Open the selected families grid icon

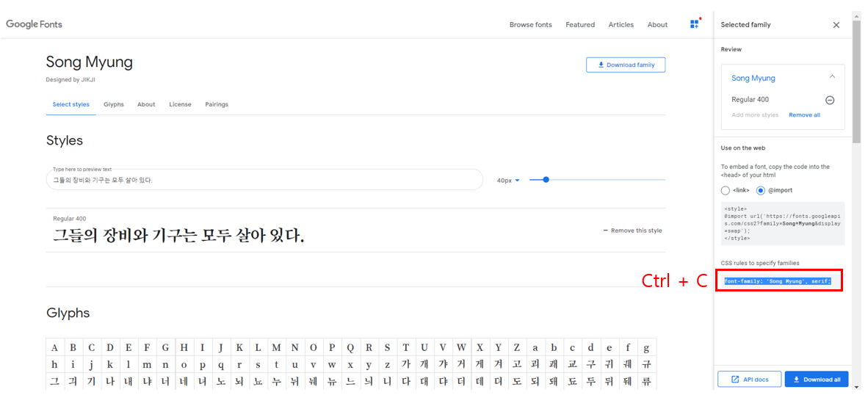(694, 24)
